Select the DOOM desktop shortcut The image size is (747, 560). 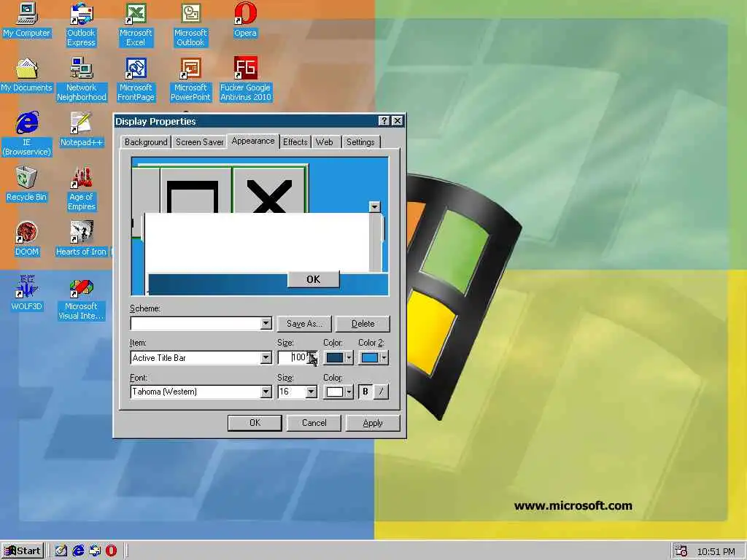coord(27,239)
